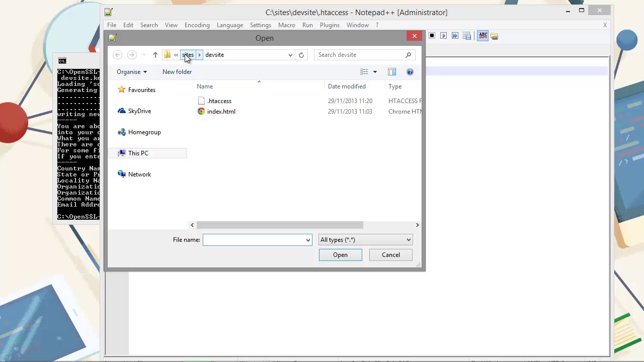Click folder icon in address bar
The image size is (644, 362).
tap(167, 55)
